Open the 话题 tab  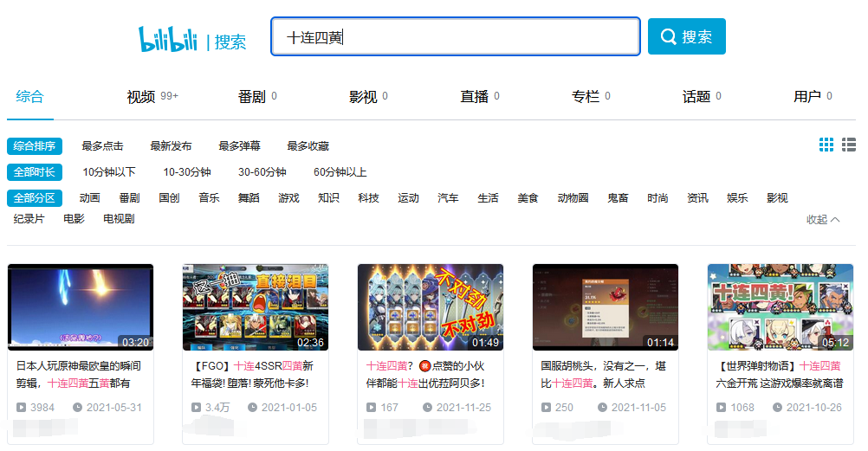coord(702,97)
